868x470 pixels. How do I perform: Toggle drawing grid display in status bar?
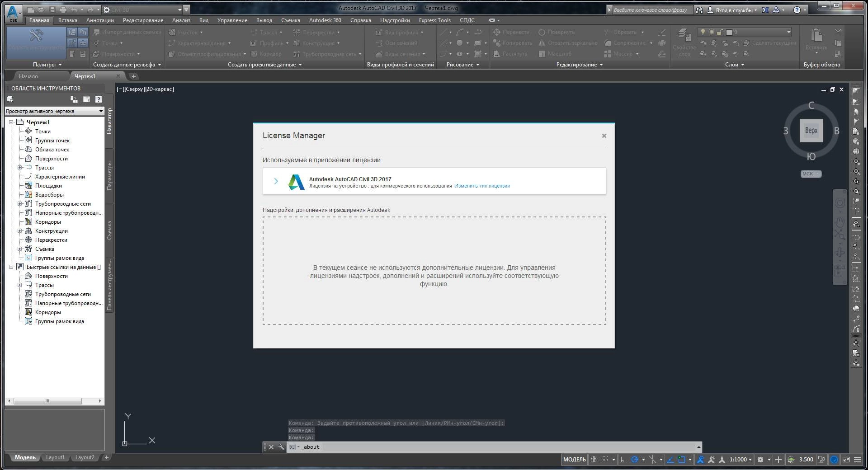[x=594, y=460]
